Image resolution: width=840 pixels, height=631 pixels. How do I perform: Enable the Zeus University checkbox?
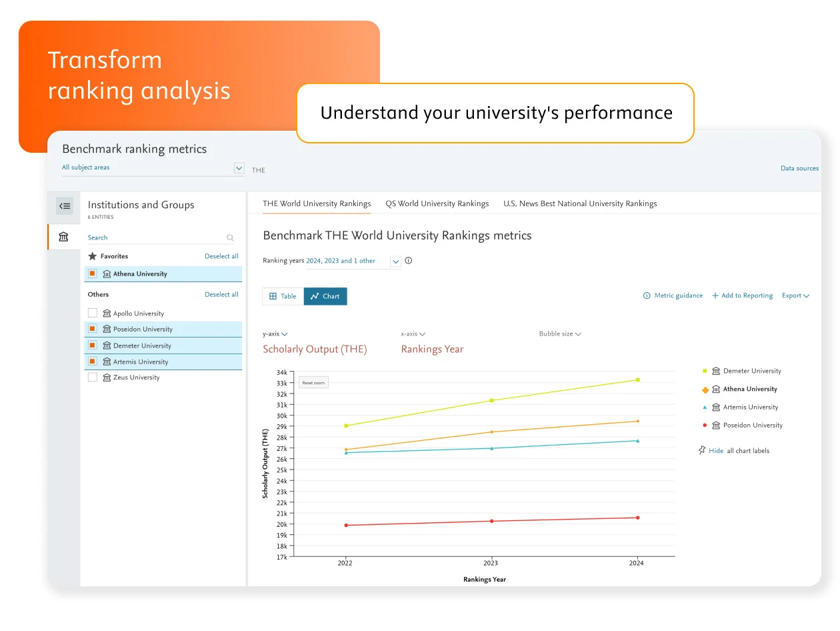click(x=91, y=377)
